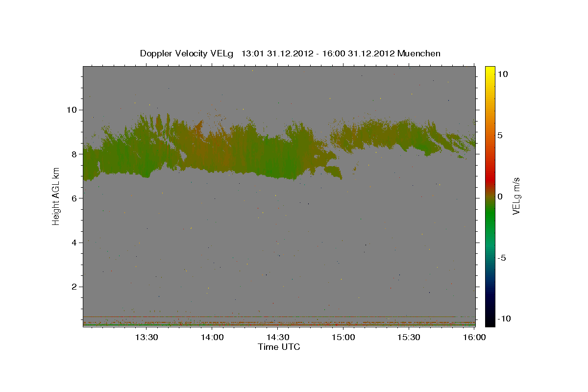Click the '15:00' time tick label

click(343, 338)
